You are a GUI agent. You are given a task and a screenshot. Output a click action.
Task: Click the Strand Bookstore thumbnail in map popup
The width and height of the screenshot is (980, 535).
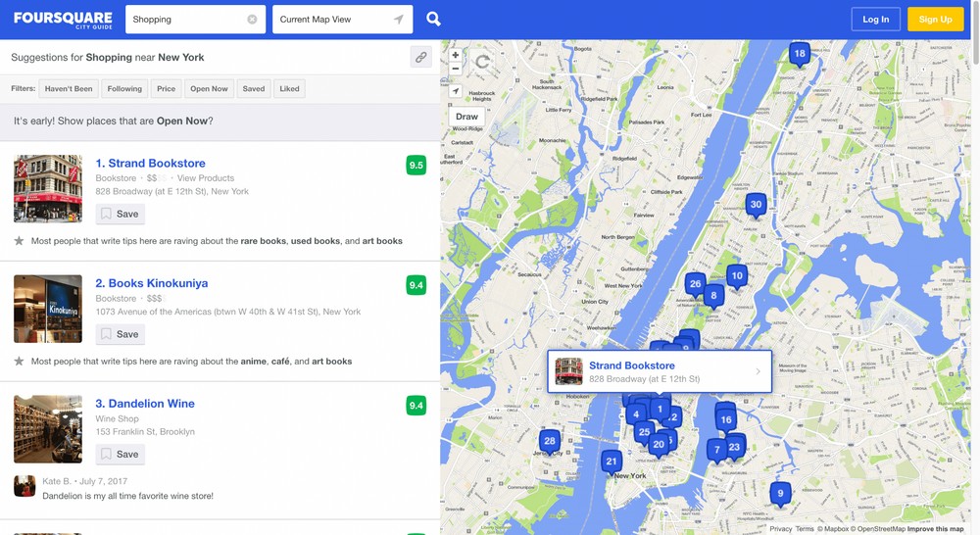click(x=568, y=371)
